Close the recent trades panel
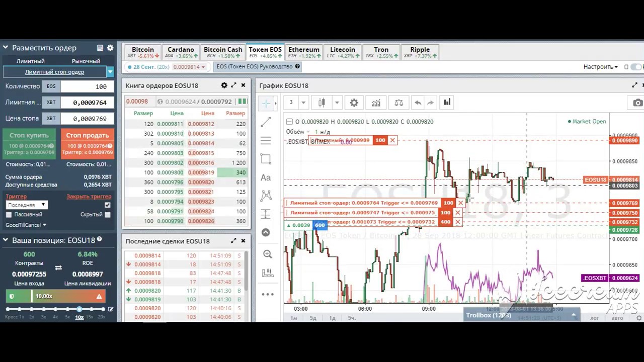Viewport: 644px width, 362px height. [244, 241]
